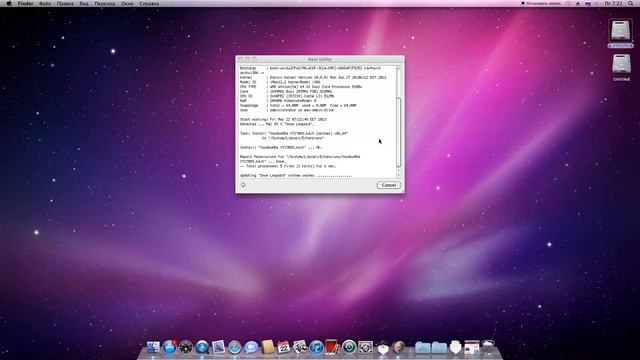The height and width of the screenshot is (360, 640).
Task: Click the menu bar clock showing 7:22
Action: [x=613, y=3]
